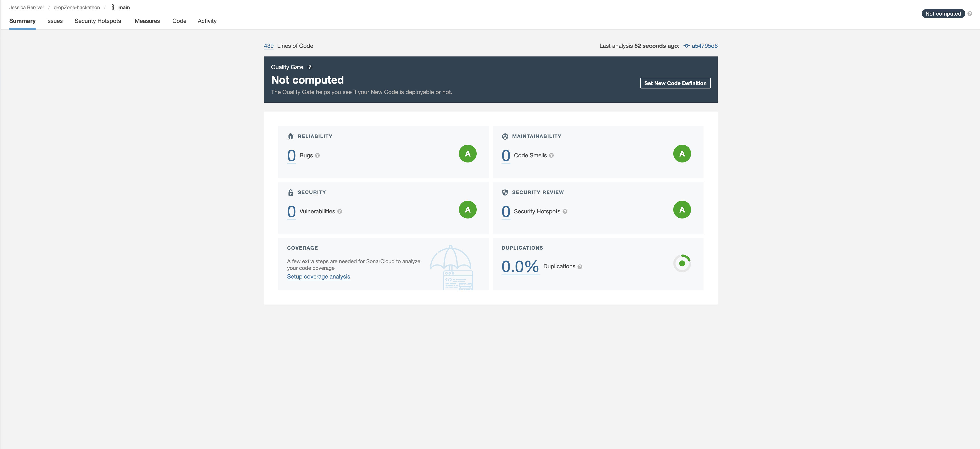Open the Issues tab
This screenshot has width=980, height=449.
coord(54,21)
